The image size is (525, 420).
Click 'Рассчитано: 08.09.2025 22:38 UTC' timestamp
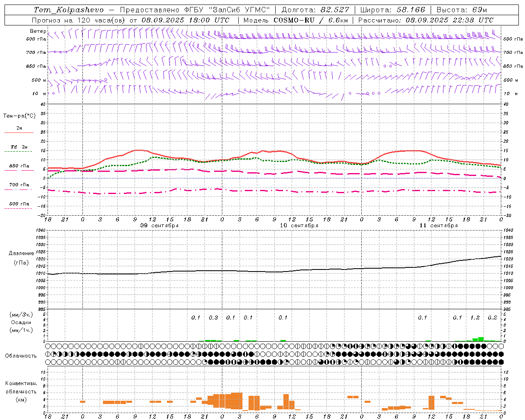click(x=426, y=20)
